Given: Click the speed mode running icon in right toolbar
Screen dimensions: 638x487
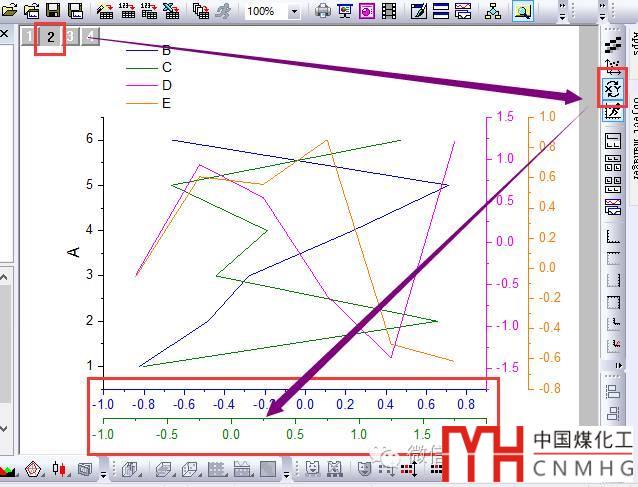Looking at the screenshot, I should click(x=613, y=111).
